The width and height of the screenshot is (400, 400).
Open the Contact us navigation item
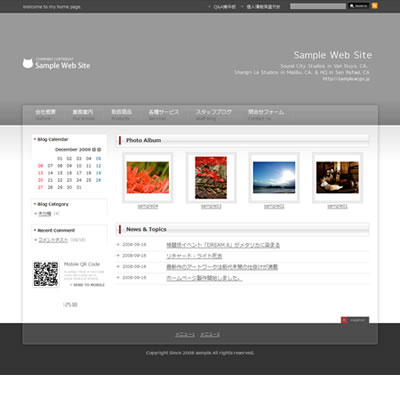[x=266, y=114]
